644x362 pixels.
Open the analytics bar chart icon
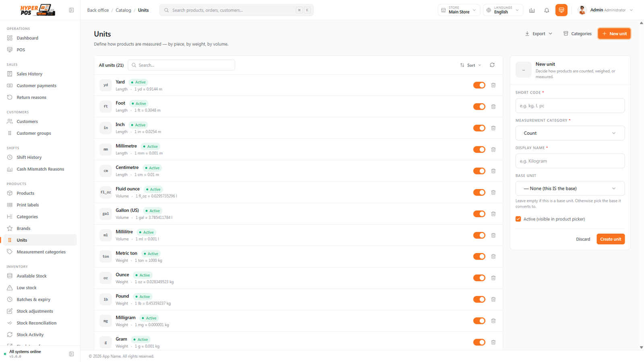coord(532,10)
